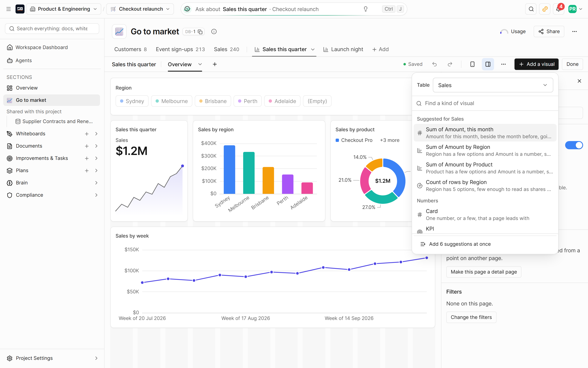Open the Launch night tab
Screen dimensions: 588x368
pos(343,49)
